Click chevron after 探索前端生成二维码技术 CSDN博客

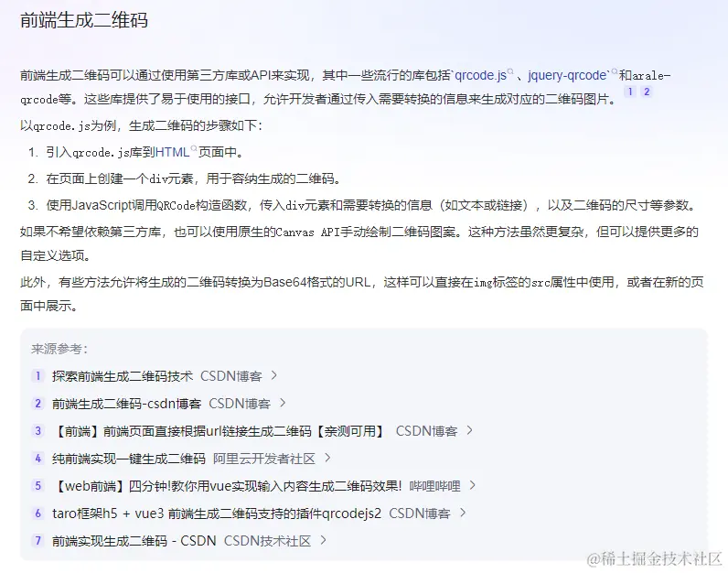pos(274,375)
